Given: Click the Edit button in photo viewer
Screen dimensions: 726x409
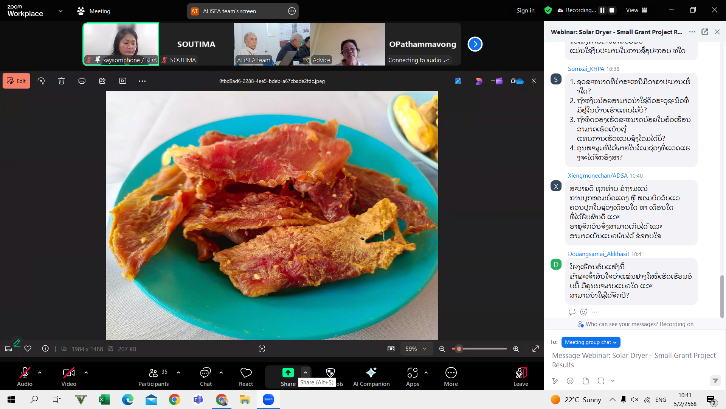Looking at the screenshot, I should coord(16,81).
